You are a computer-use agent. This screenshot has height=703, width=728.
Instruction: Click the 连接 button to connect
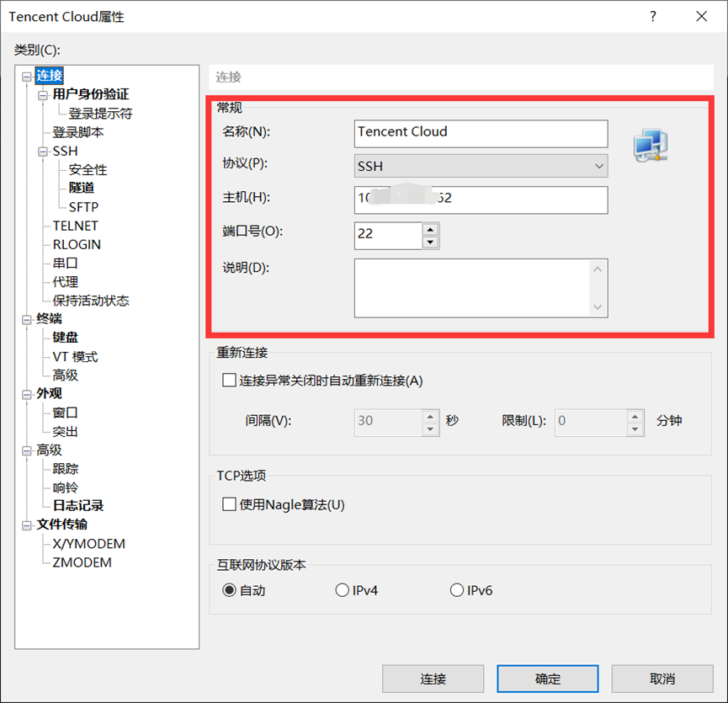point(433,679)
